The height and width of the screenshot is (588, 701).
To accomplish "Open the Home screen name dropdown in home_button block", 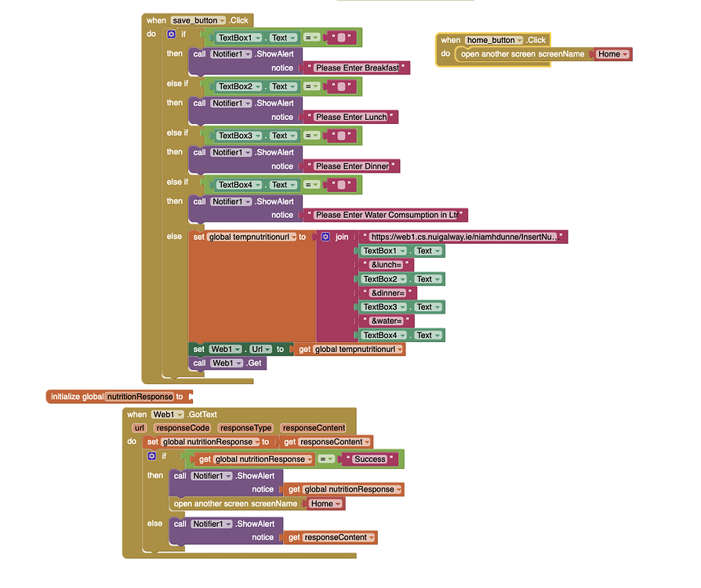I will [x=625, y=54].
